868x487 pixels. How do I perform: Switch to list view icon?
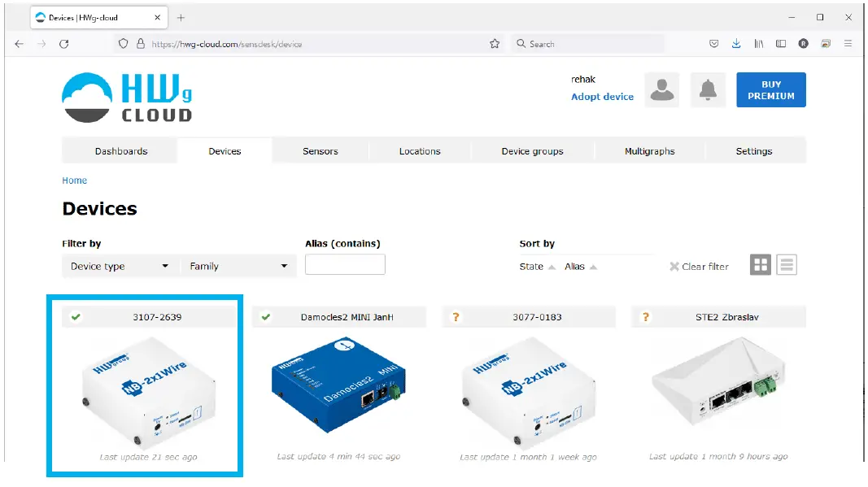coord(787,265)
